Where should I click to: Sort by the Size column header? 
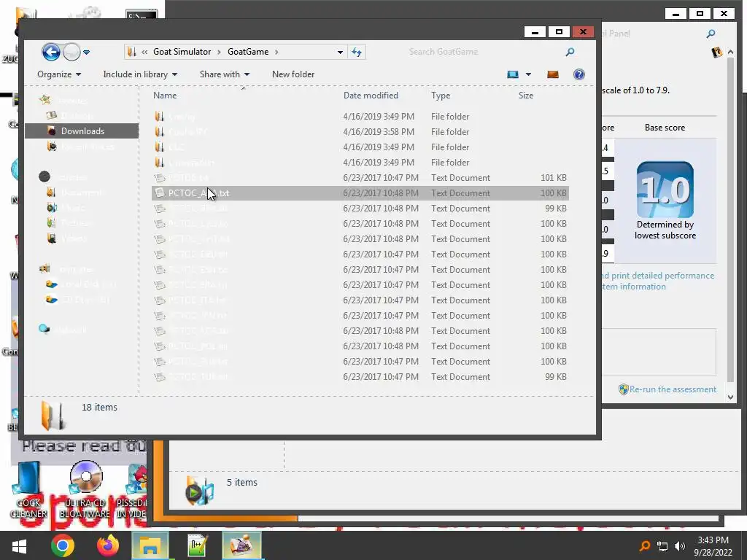point(526,96)
